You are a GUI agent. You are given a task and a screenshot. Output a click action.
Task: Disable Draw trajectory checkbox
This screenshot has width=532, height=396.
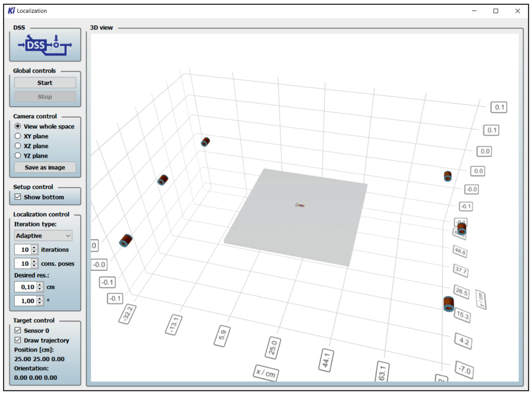18,340
